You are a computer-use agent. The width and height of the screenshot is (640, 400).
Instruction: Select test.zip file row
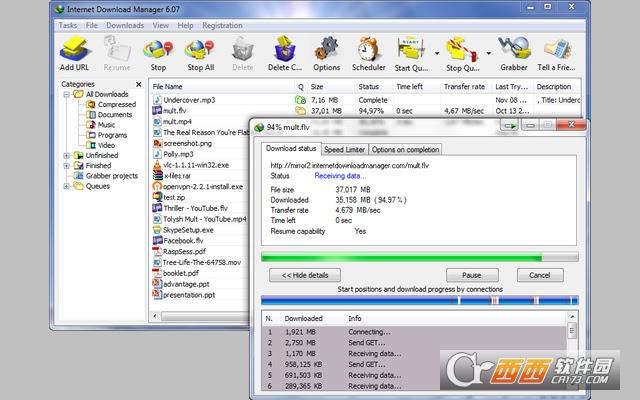(x=174, y=198)
